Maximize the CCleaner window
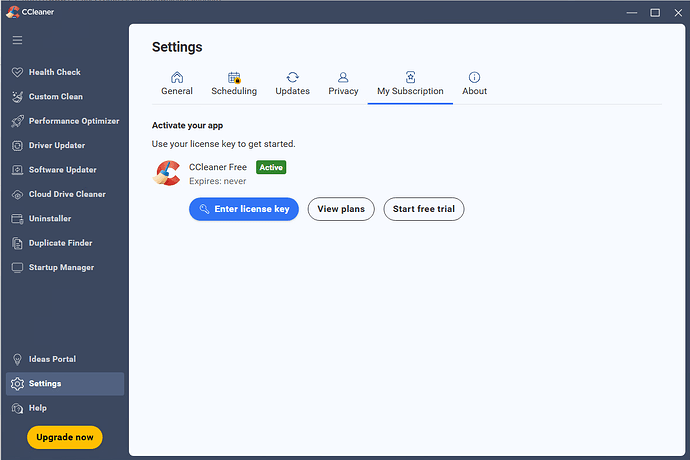This screenshot has width=690, height=460. [655, 13]
